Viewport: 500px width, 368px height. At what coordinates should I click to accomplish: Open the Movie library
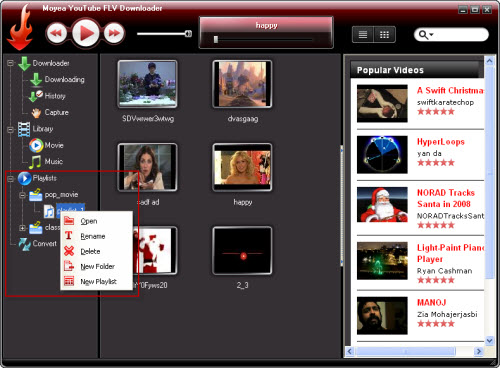[54, 145]
